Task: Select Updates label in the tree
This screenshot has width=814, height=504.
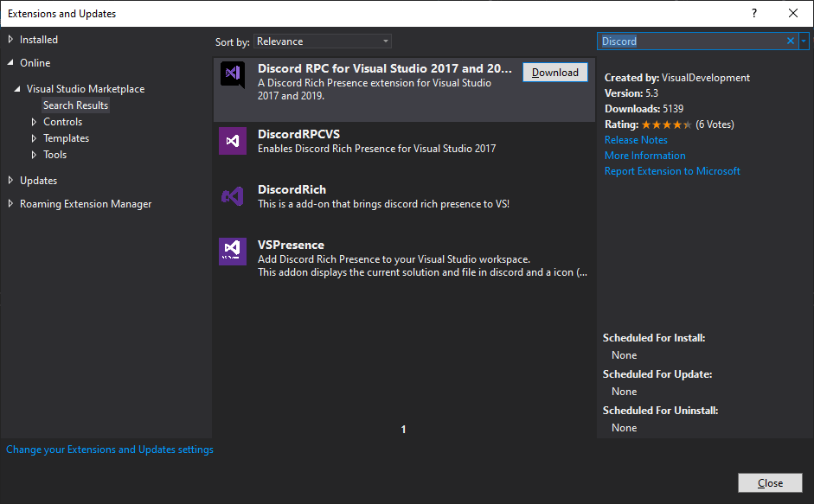Action: point(38,181)
